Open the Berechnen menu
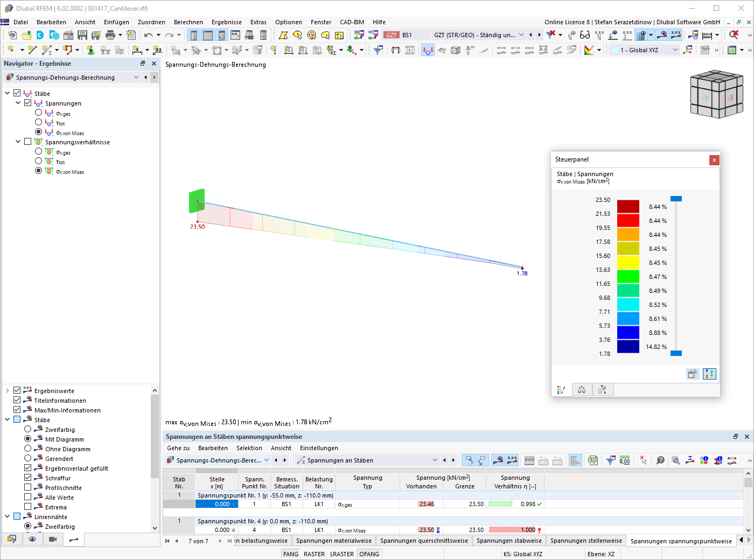Image resolution: width=754 pixels, height=560 pixels. coord(188,22)
